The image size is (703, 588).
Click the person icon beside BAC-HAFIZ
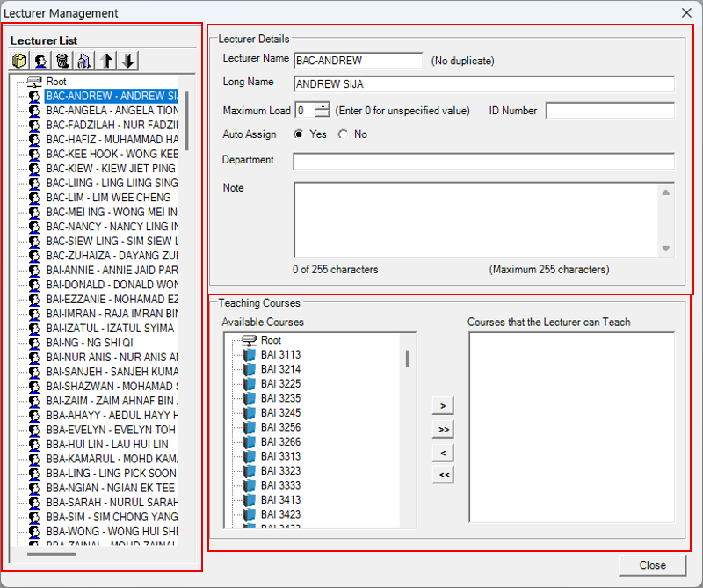pyautogui.click(x=34, y=140)
